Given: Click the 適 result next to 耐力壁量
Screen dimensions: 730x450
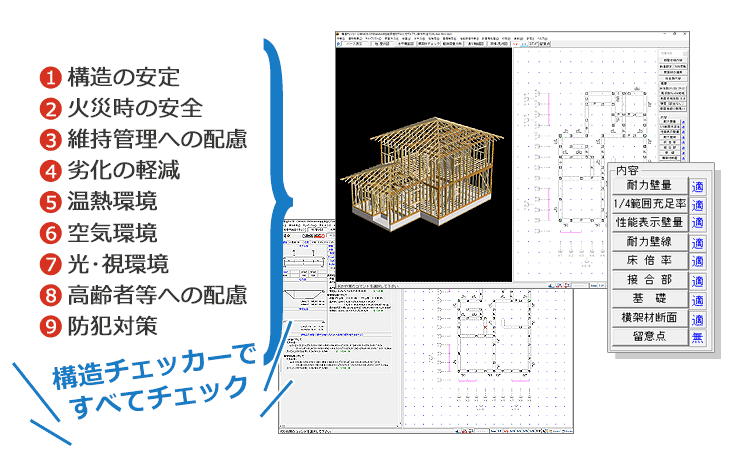Looking at the screenshot, I should [x=697, y=187].
